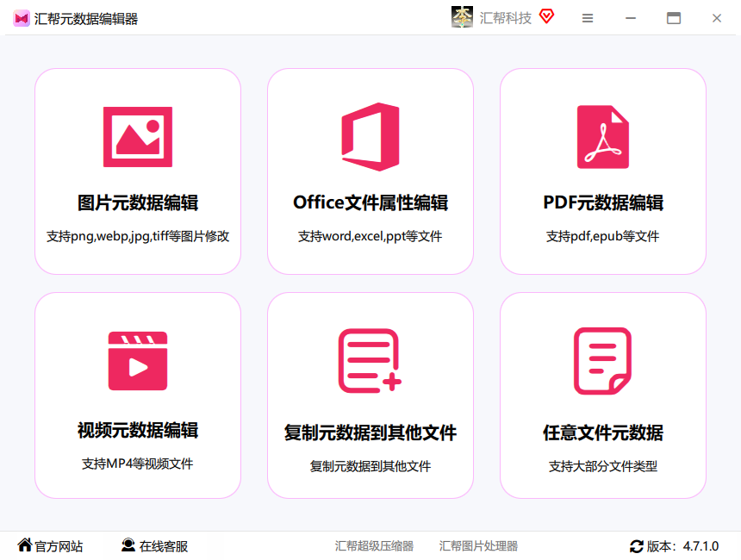Click the refresh icon beside version
The image size is (741, 560).
tap(637, 546)
